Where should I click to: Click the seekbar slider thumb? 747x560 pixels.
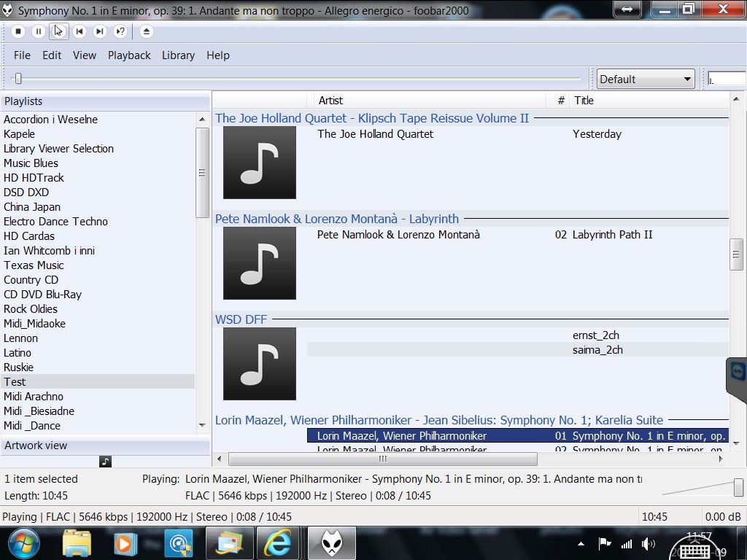[18, 78]
